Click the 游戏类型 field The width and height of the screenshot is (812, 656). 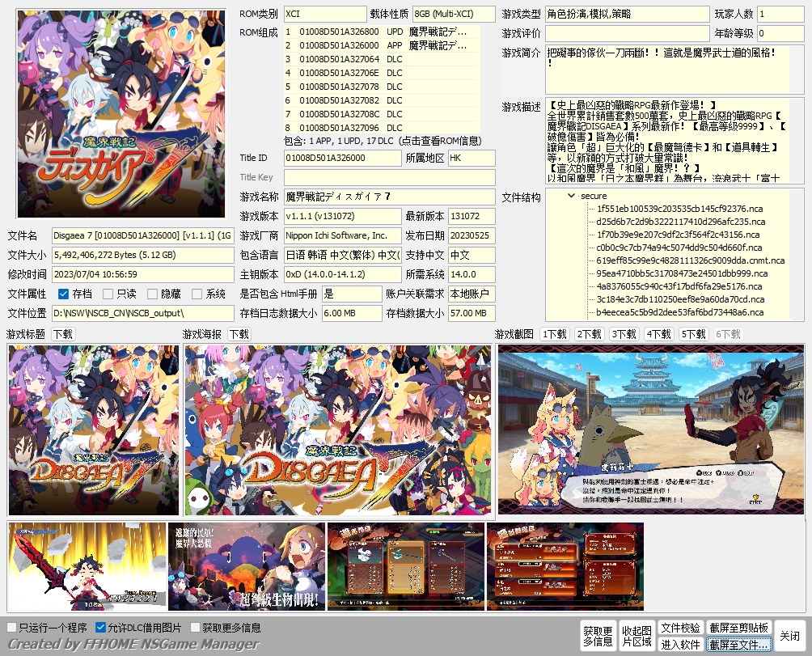point(627,14)
